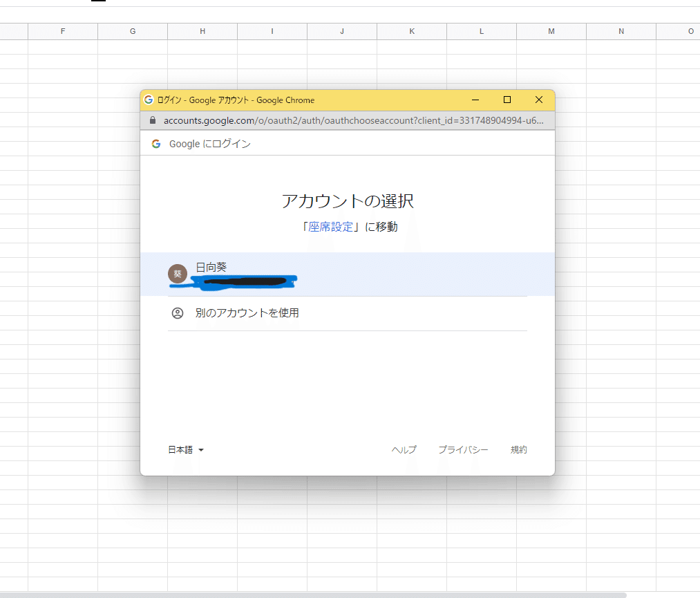The width and height of the screenshot is (700, 598).
Task: Select column F header in spreadsheet
Action: tap(63, 31)
